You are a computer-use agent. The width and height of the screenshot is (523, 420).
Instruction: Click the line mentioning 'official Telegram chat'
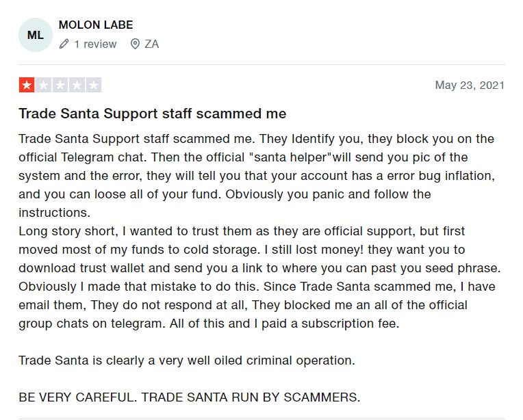pos(243,157)
